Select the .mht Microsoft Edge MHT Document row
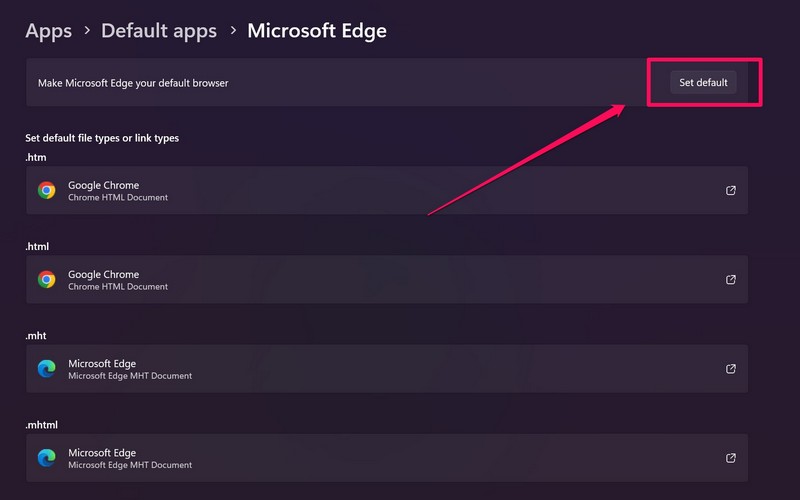 pyautogui.click(x=386, y=369)
